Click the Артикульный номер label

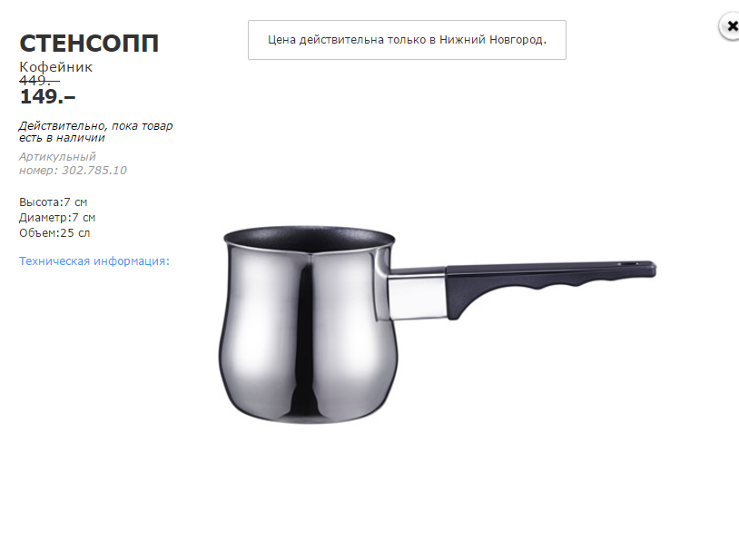click(x=57, y=163)
